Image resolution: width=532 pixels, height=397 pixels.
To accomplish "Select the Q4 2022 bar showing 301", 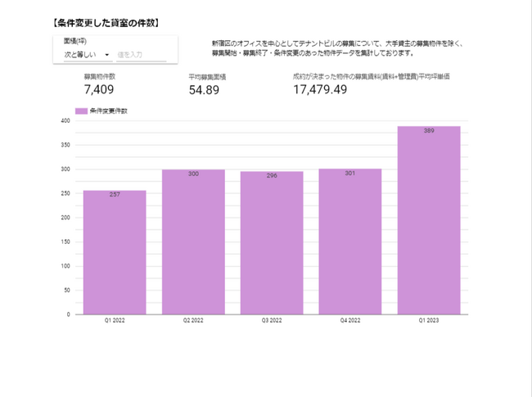I will coord(349,241).
